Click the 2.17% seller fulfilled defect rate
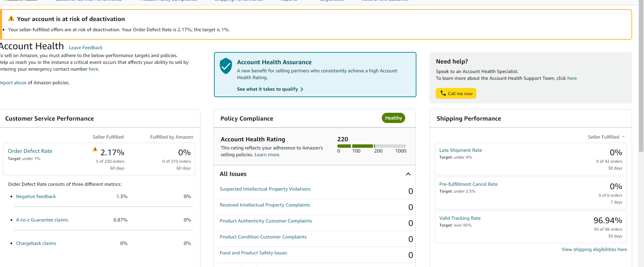 click(112, 153)
